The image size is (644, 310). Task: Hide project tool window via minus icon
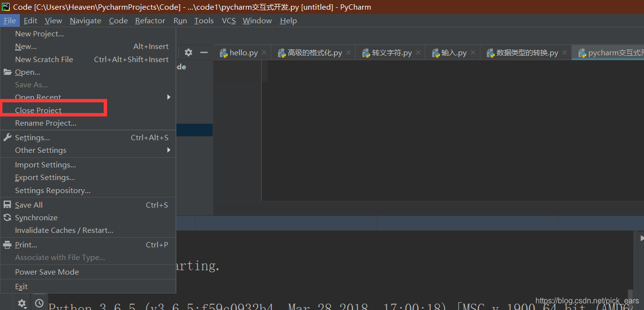pyautogui.click(x=204, y=52)
